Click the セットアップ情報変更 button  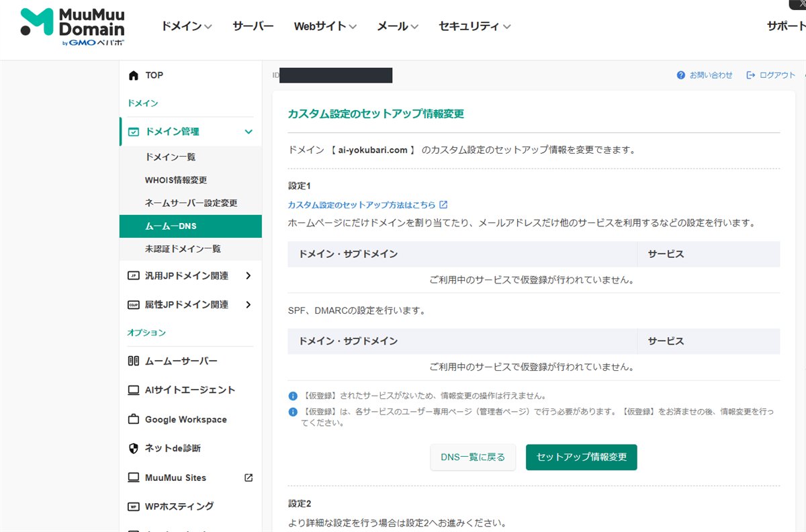coord(582,457)
